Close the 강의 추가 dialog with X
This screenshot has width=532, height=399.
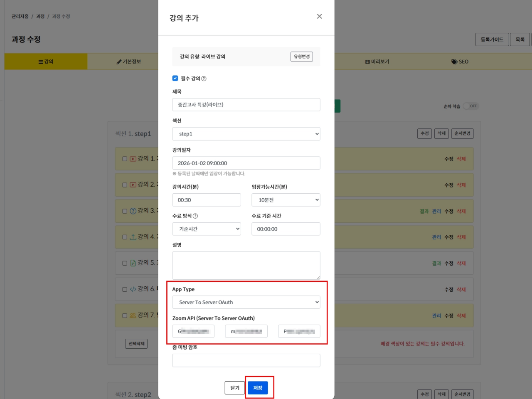[x=319, y=16]
